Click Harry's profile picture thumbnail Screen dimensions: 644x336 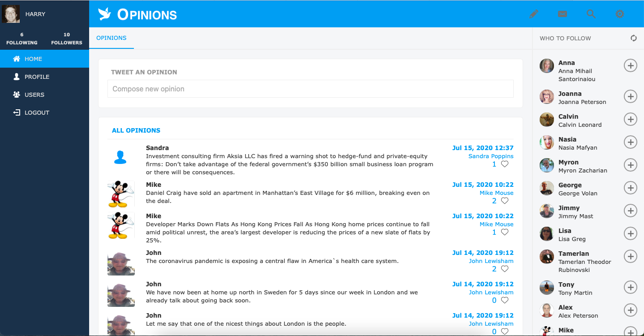[x=11, y=14]
